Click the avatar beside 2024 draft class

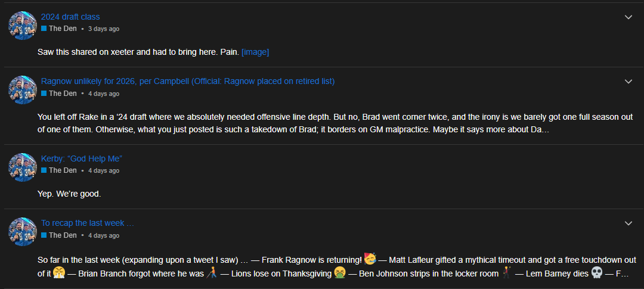pos(23,26)
